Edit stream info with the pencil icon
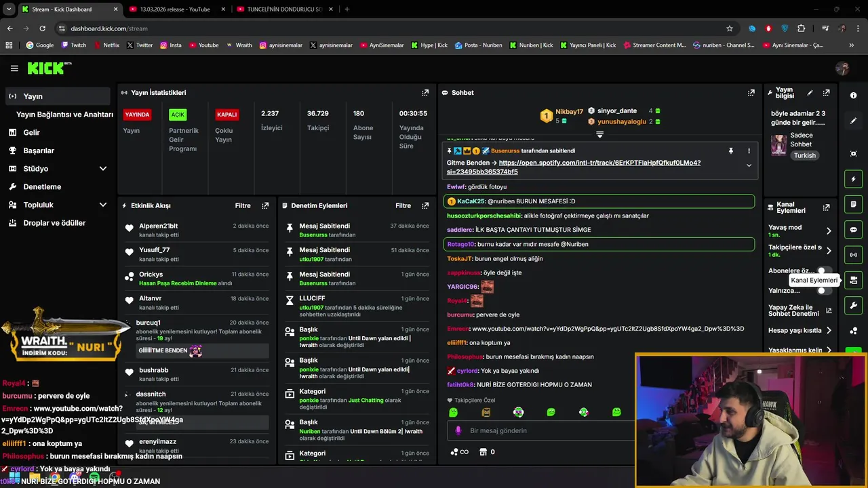The height and width of the screenshot is (488, 868). point(810,92)
